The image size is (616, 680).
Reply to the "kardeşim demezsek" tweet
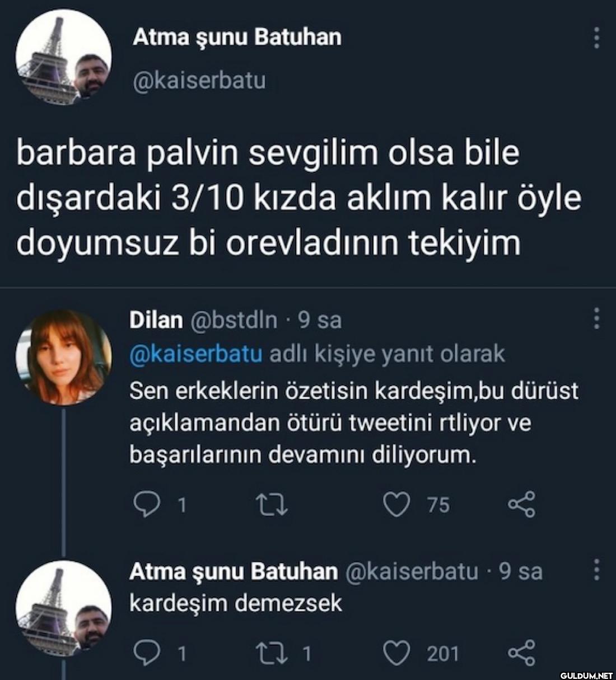coord(150,653)
